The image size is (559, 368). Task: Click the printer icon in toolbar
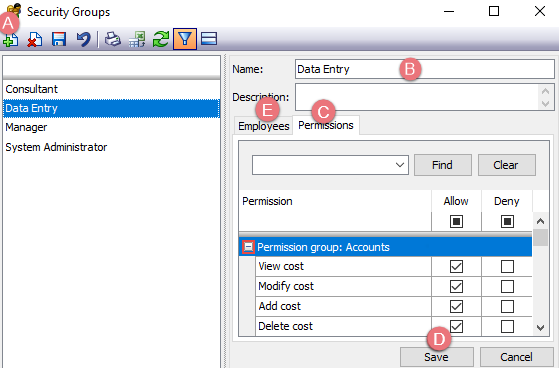pyautogui.click(x=113, y=39)
